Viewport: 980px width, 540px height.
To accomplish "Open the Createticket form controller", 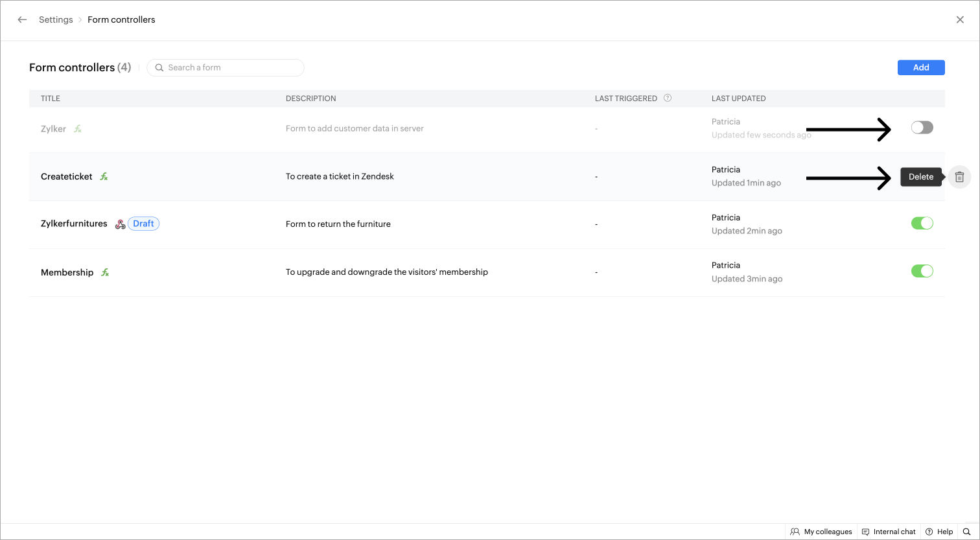I will (67, 176).
